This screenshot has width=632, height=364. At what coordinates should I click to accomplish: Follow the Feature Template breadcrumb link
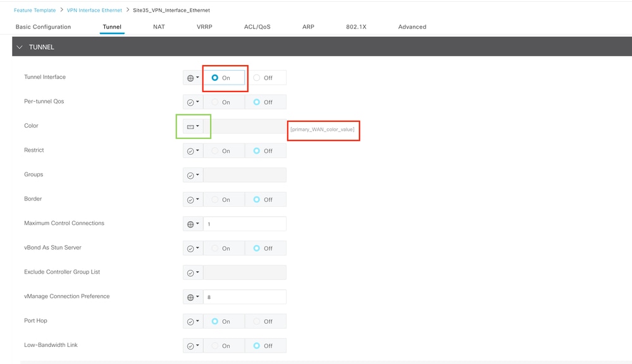pyautogui.click(x=35, y=10)
